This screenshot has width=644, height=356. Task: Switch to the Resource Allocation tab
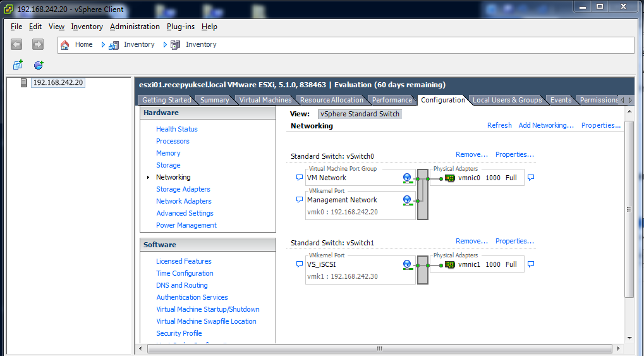331,100
